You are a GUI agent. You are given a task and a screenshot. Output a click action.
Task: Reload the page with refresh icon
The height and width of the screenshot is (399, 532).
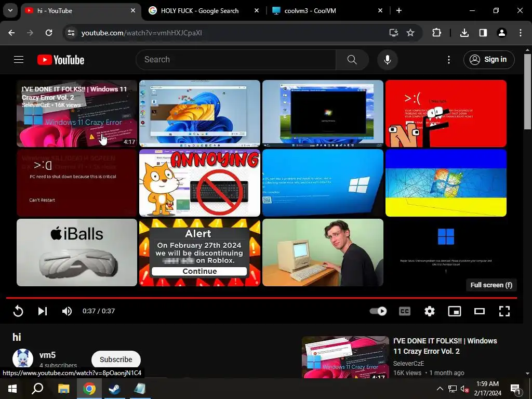49,33
